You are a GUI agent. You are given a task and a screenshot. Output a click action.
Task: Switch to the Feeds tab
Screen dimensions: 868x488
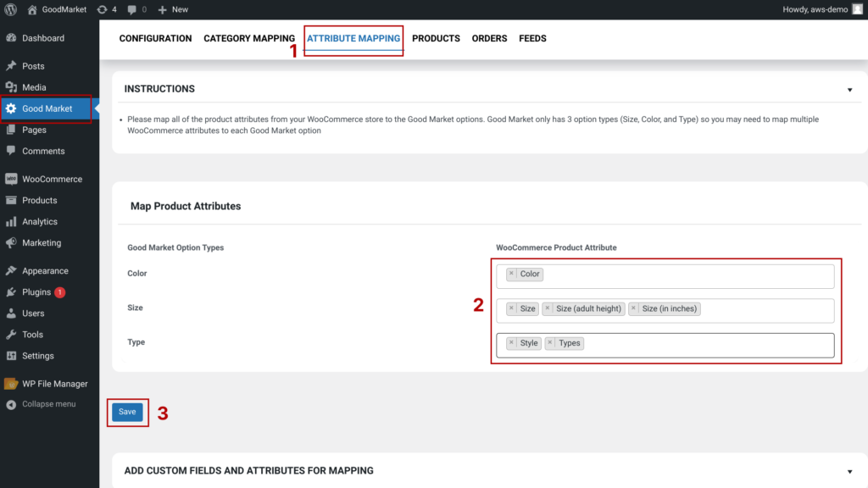[x=532, y=38]
